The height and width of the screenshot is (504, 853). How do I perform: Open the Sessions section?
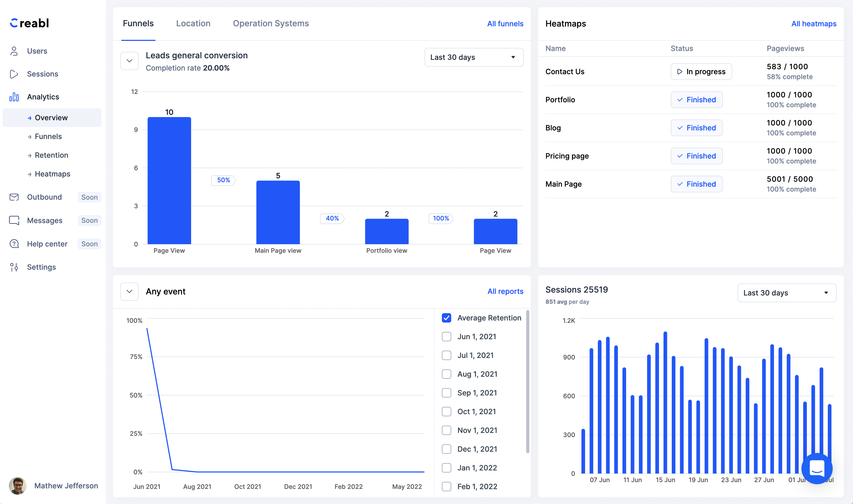click(42, 74)
